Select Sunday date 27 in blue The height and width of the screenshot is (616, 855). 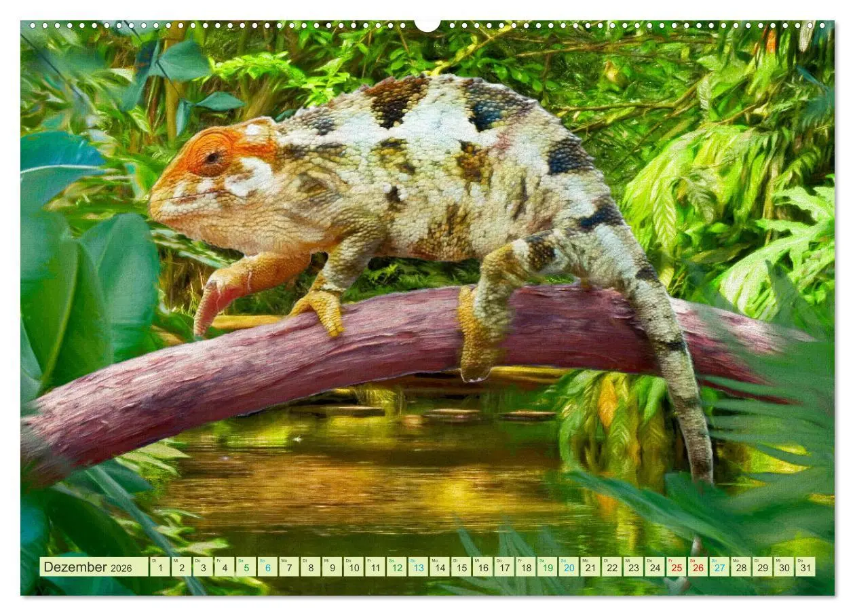coord(719,567)
